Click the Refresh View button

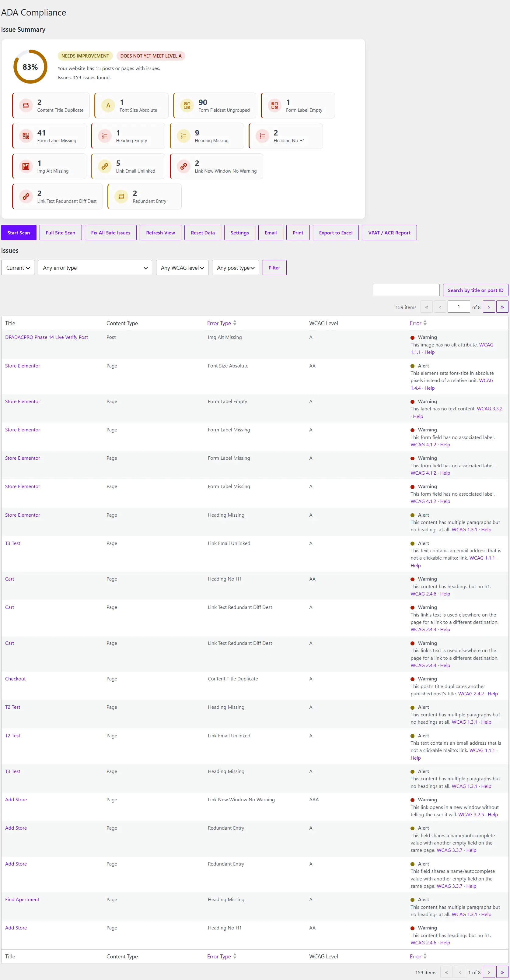160,233
